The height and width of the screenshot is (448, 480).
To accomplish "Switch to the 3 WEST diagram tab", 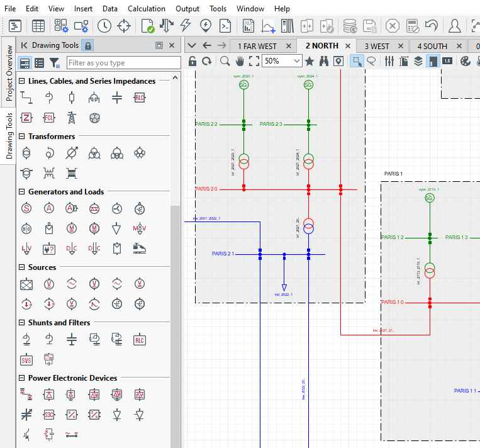I will pyautogui.click(x=377, y=46).
